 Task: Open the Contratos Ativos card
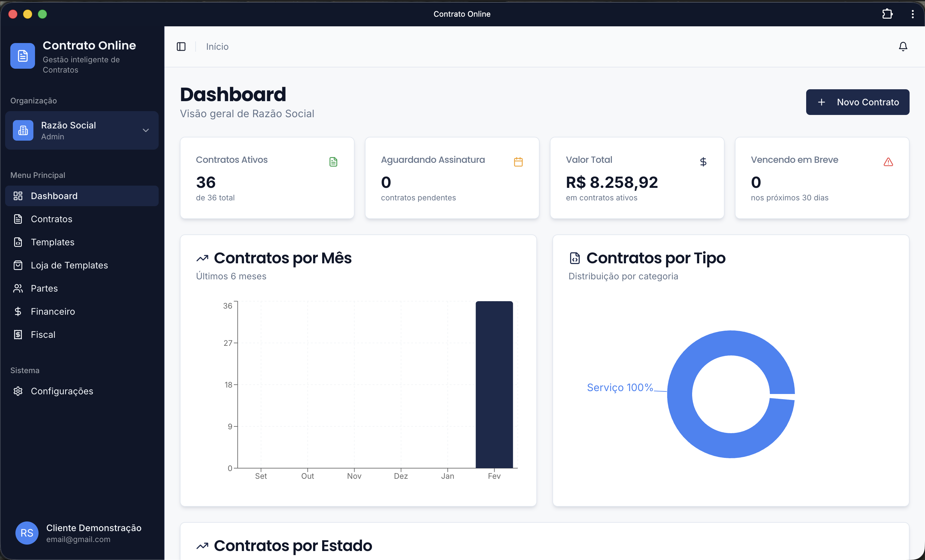[x=267, y=178]
